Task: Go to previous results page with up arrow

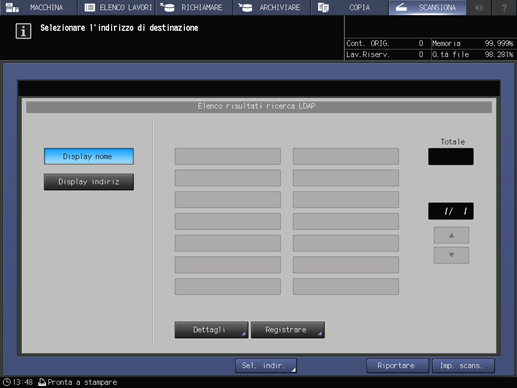Action: (x=451, y=235)
